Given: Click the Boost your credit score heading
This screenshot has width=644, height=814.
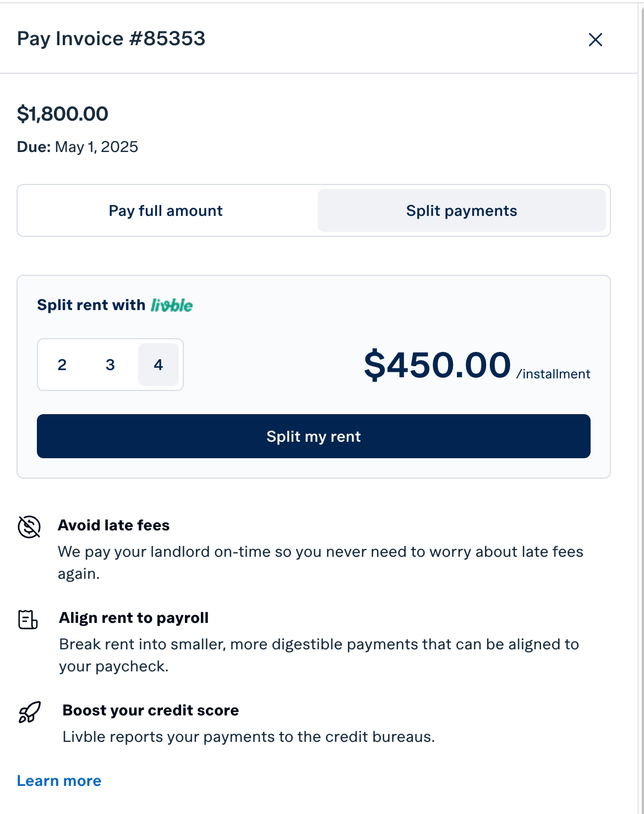Looking at the screenshot, I should [151, 710].
